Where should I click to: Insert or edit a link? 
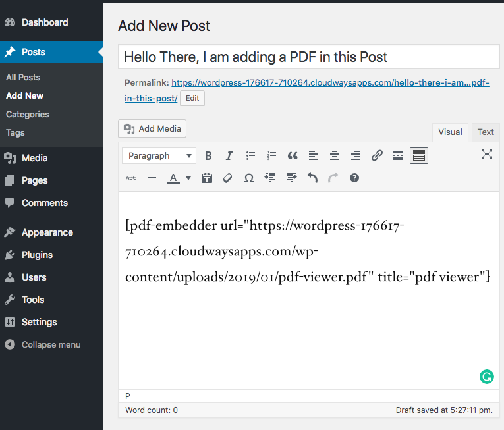tap(377, 156)
